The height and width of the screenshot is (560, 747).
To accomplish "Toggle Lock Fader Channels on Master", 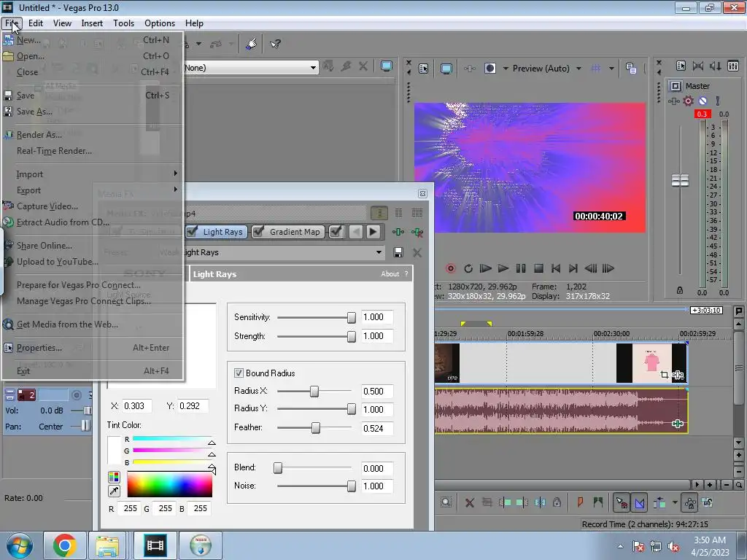I will [680, 290].
